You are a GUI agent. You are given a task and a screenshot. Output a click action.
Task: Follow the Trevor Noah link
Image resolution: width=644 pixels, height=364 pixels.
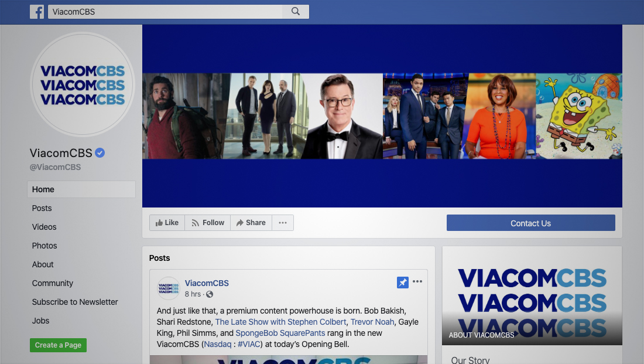coord(372,322)
